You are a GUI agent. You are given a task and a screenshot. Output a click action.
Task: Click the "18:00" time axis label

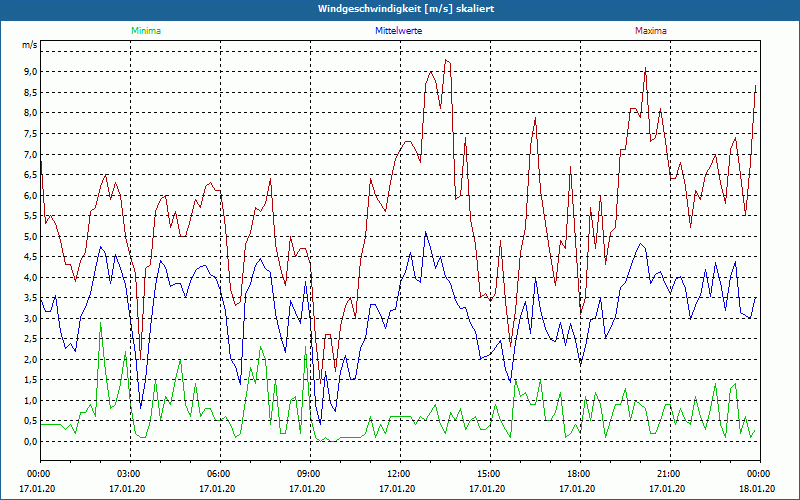580,474
